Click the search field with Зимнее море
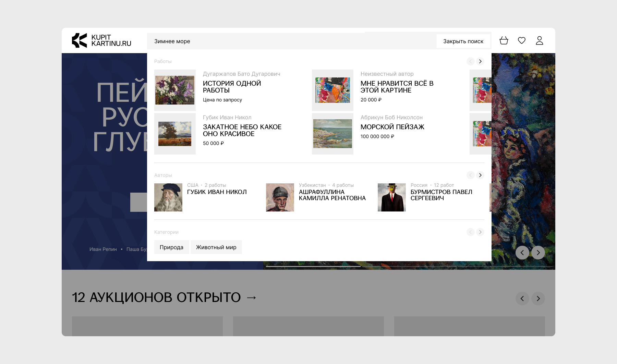This screenshot has height=364, width=617. (x=291, y=41)
